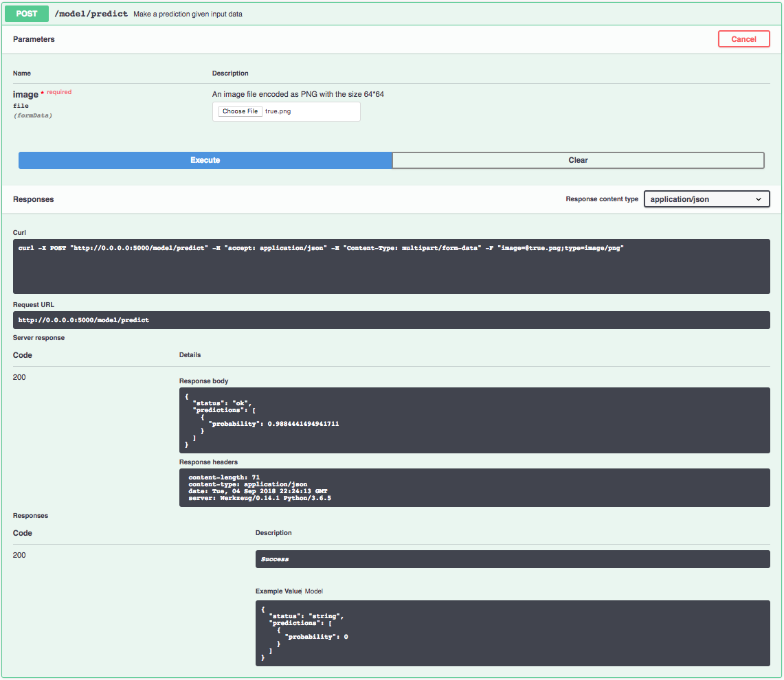Collapse the /model/predict endpoint path
This screenshot has width=784, height=680.
pyautogui.click(x=91, y=14)
